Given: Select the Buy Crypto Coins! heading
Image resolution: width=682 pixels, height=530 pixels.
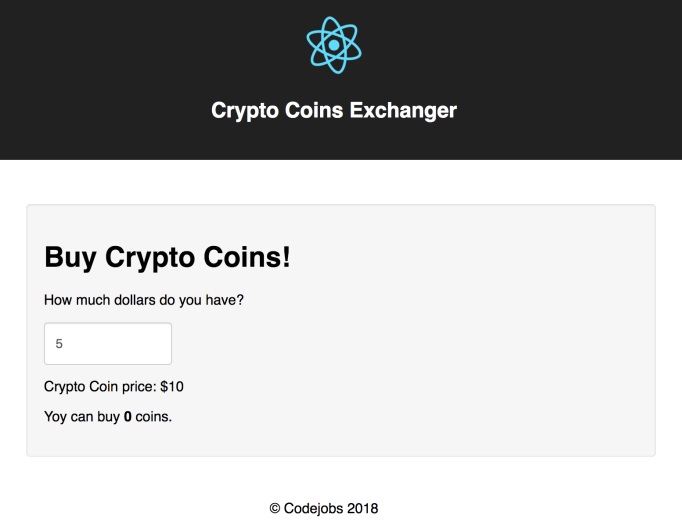Looking at the screenshot, I should coord(167,257).
